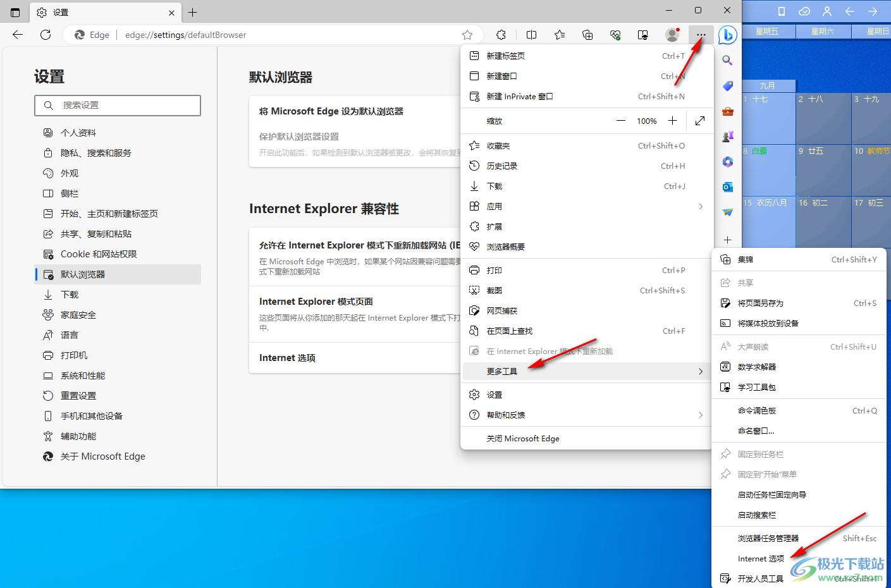Open Reset settings section
Screen dimensions: 891x588
(x=118, y=396)
